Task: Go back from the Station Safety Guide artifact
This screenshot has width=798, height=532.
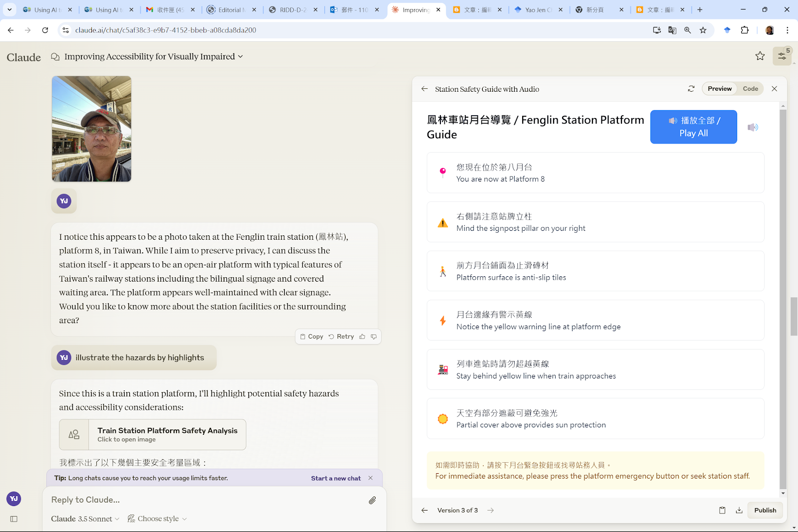Action: tap(424, 89)
